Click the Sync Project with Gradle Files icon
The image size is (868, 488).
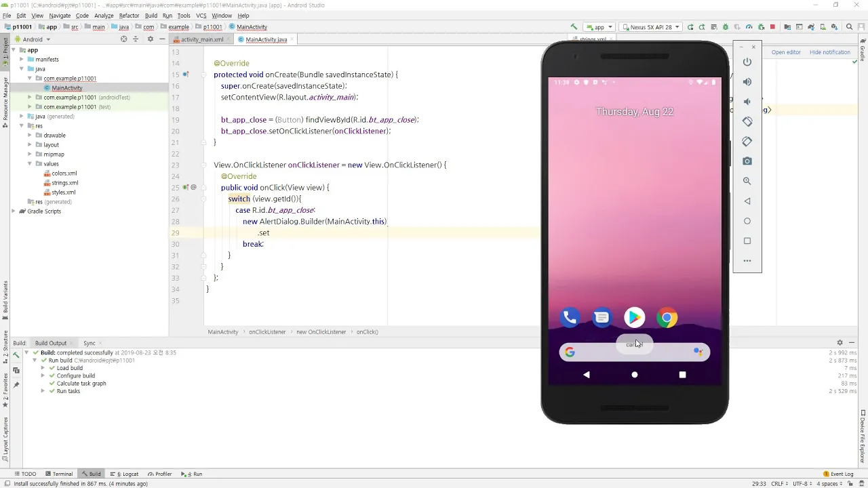(811, 27)
